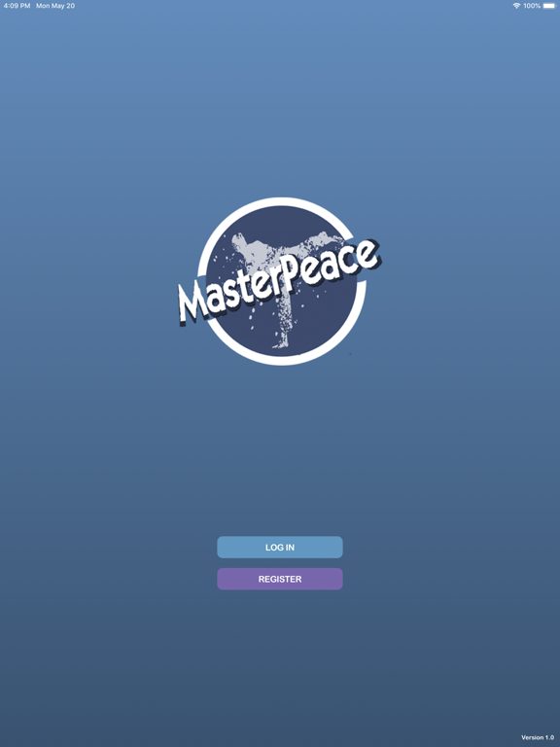Click the MasterPeace martial arts logo
The width and height of the screenshot is (560, 747).
tap(280, 281)
